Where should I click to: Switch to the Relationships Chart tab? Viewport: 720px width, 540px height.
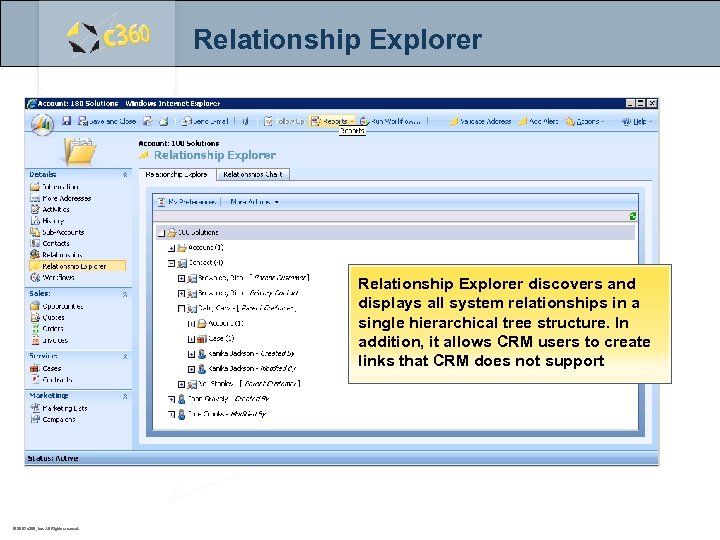[x=253, y=174]
